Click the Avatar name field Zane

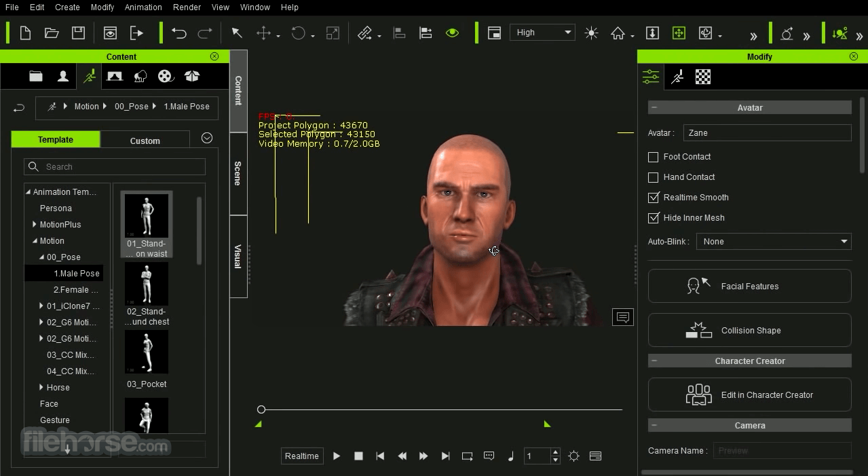pos(767,133)
